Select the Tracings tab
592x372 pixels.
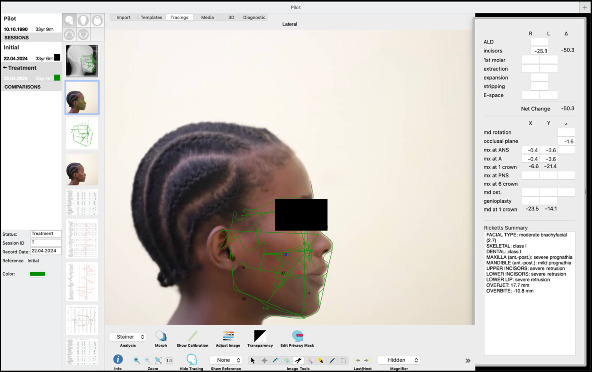179,17
